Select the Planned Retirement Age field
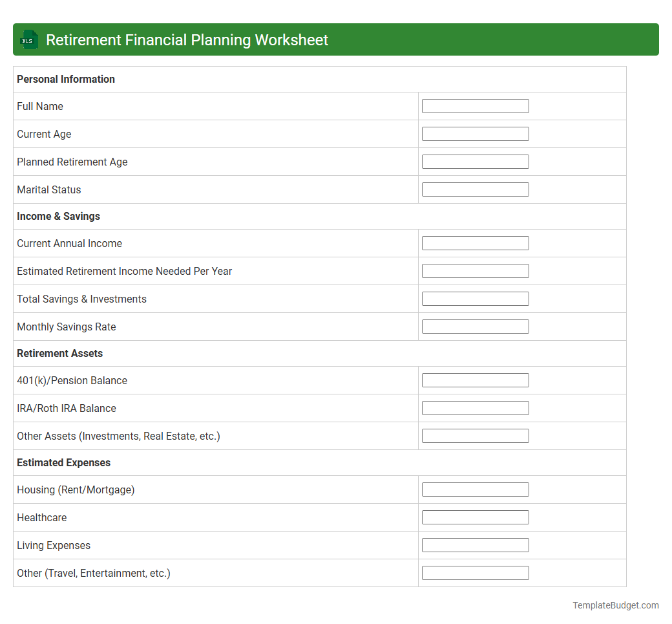672x624 pixels. (475, 161)
